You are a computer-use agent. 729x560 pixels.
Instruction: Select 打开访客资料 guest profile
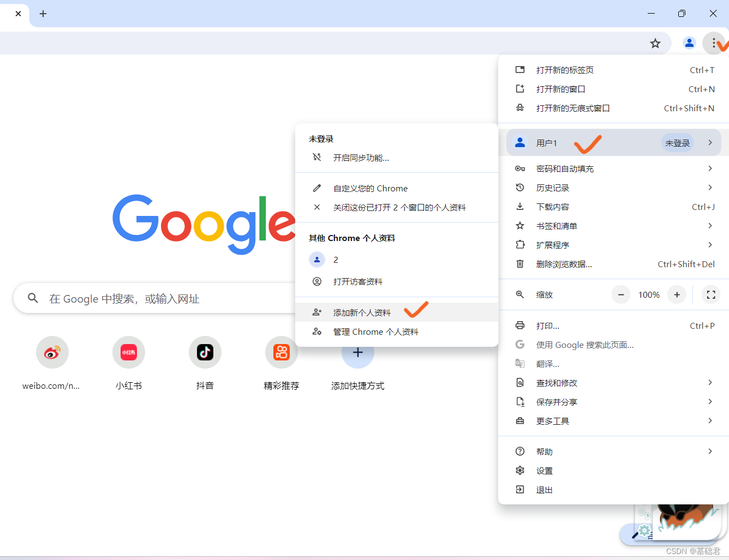[x=397, y=281]
